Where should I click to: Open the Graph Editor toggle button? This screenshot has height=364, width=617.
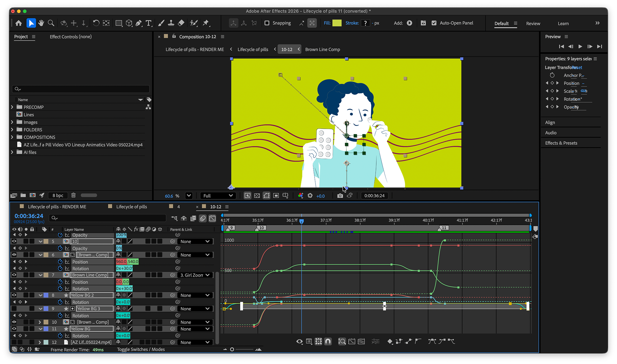212,218
